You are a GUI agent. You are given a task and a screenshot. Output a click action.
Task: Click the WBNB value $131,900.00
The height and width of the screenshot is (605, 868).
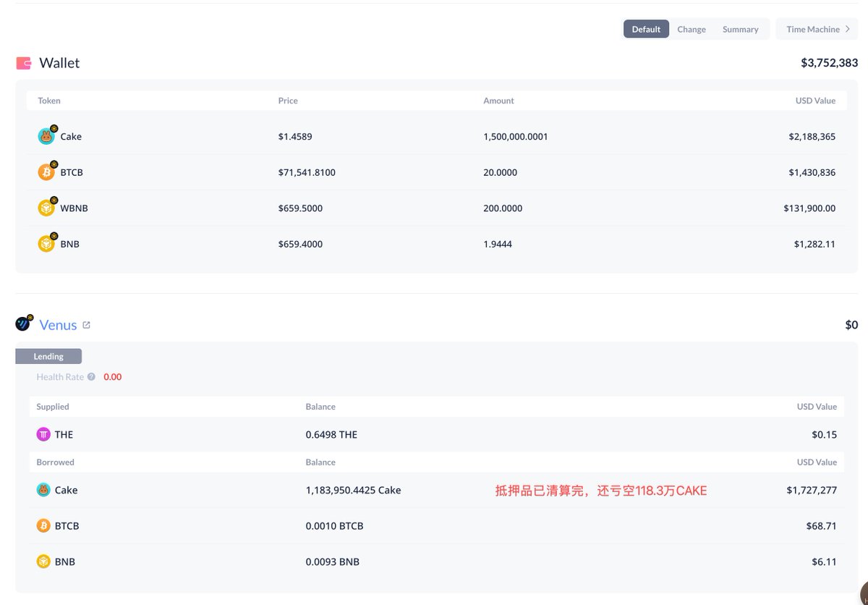pos(809,208)
